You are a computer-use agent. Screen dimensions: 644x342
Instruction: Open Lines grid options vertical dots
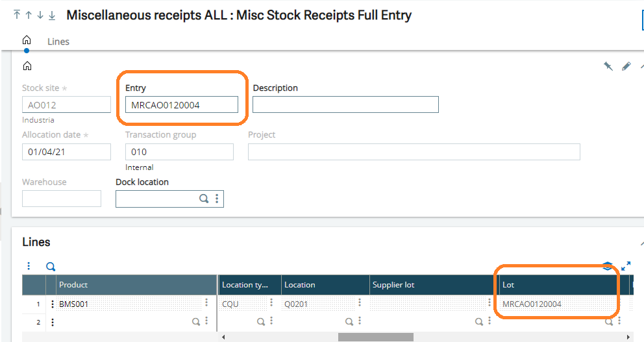29,266
